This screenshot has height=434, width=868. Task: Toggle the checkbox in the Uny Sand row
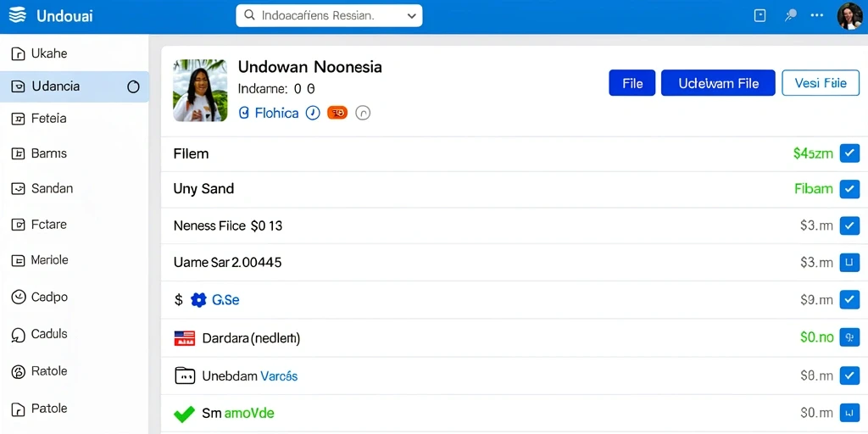click(x=849, y=189)
